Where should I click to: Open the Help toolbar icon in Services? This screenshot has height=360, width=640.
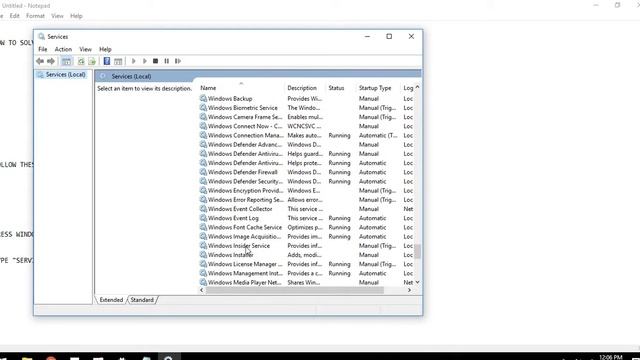(107, 61)
